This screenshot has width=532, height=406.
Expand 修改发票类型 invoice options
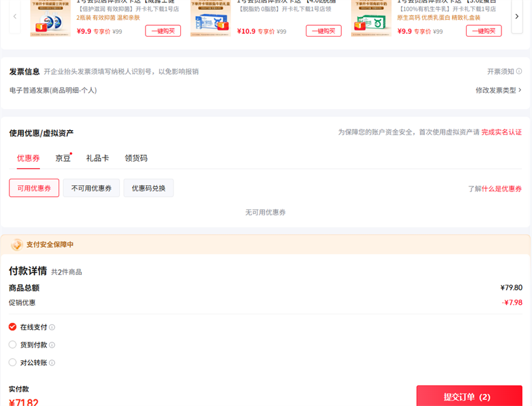click(x=498, y=90)
